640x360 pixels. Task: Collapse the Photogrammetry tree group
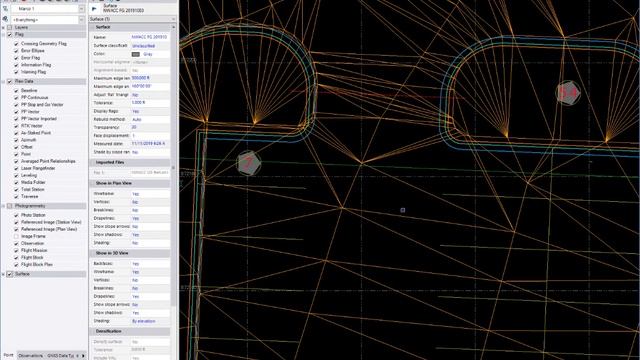tap(3, 206)
